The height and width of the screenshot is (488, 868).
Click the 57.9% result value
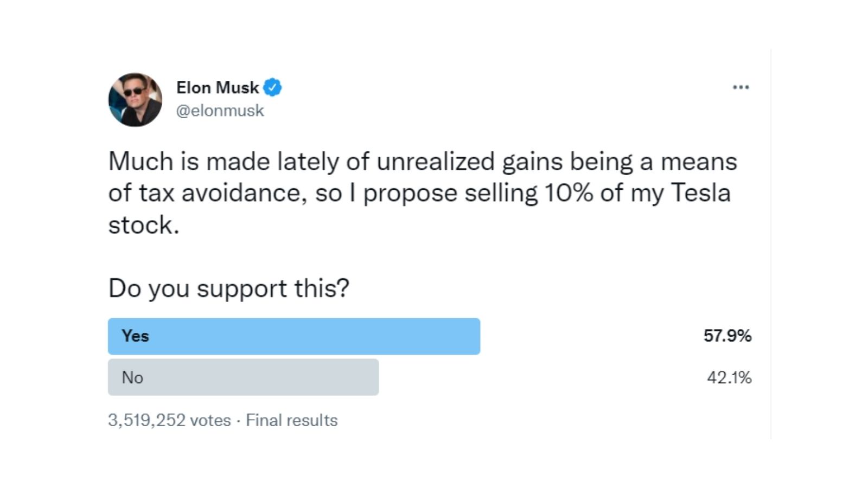[727, 336]
